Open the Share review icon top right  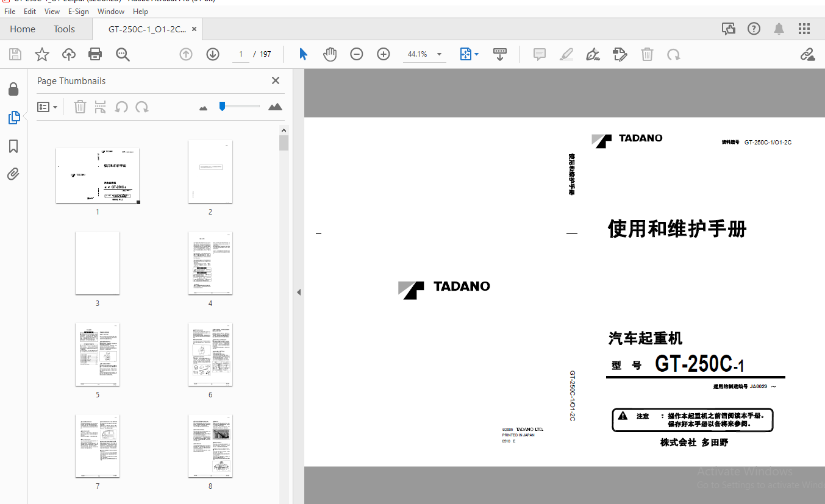point(728,29)
